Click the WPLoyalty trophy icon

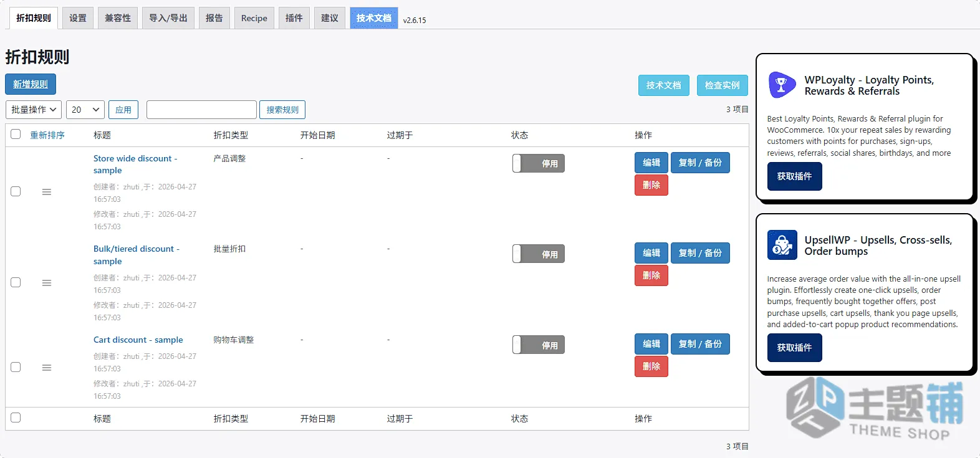(782, 85)
